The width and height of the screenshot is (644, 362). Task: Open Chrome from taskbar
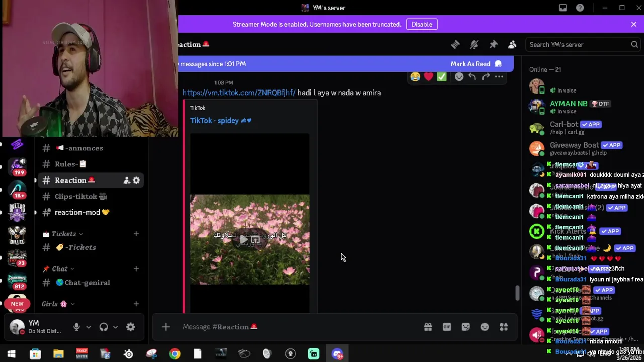click(x=175, y=354)
